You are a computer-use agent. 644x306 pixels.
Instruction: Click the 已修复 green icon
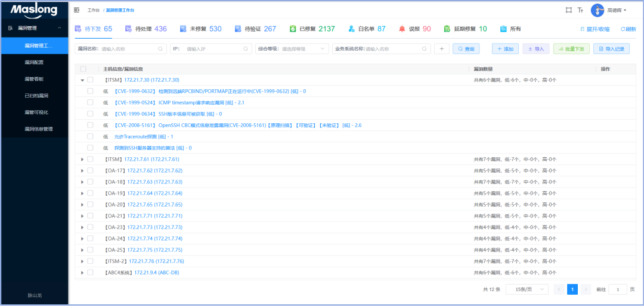(293, 29)
